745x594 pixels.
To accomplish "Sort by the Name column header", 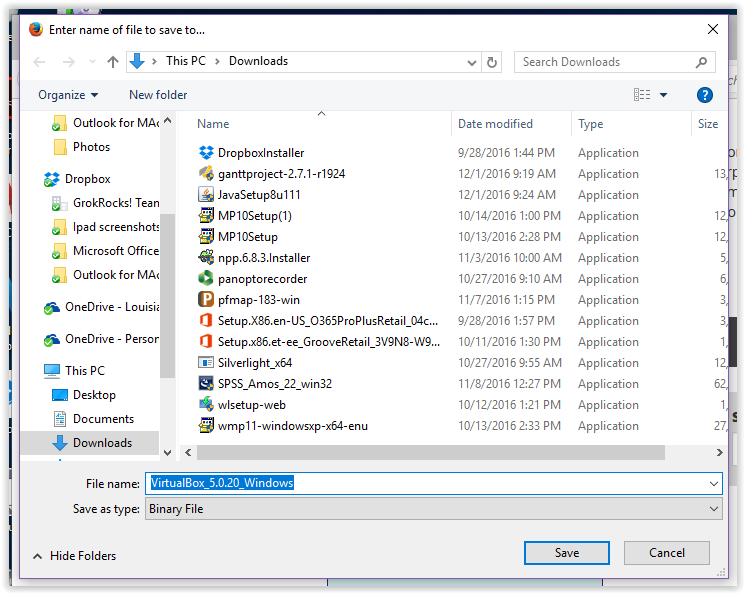I will [213, 124].
